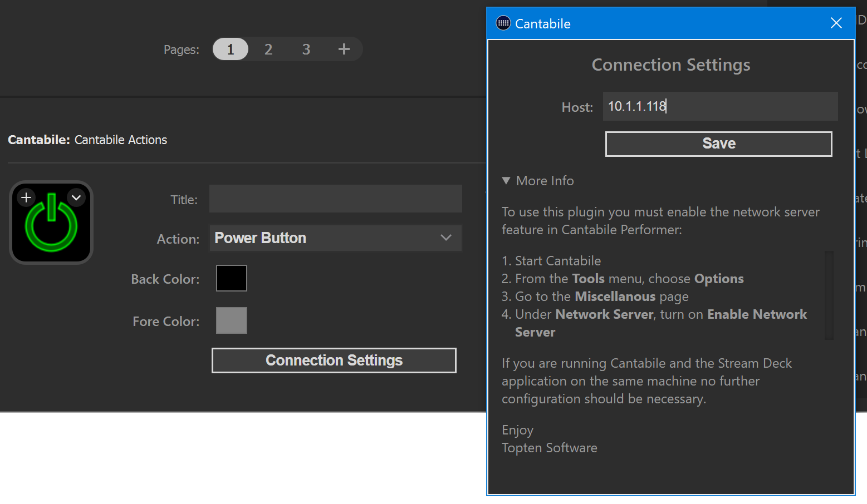This screenshot has width=867, height=504.
Task: Click the 'Cantabile Actions' heading text
Action: pyautogui.click(x=121, y=140)
